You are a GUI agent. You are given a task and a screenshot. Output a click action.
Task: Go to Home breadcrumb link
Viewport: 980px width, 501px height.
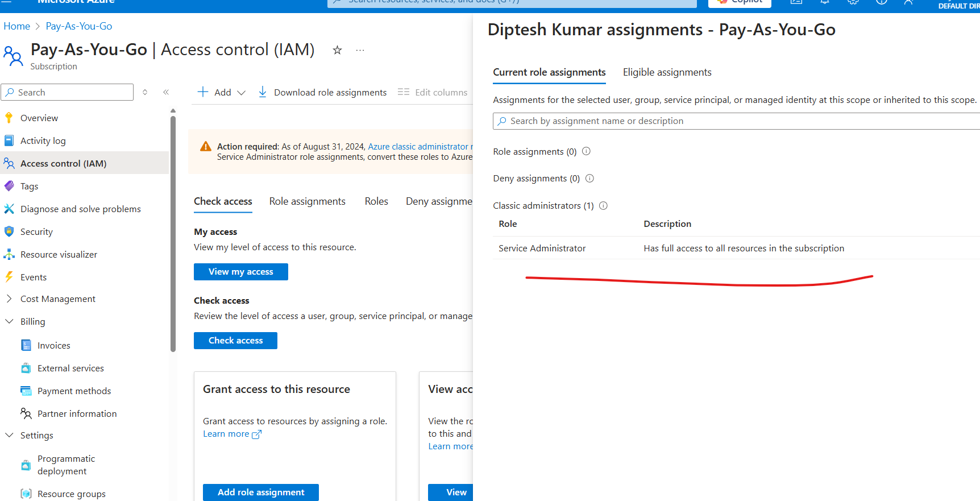[17, 26]
